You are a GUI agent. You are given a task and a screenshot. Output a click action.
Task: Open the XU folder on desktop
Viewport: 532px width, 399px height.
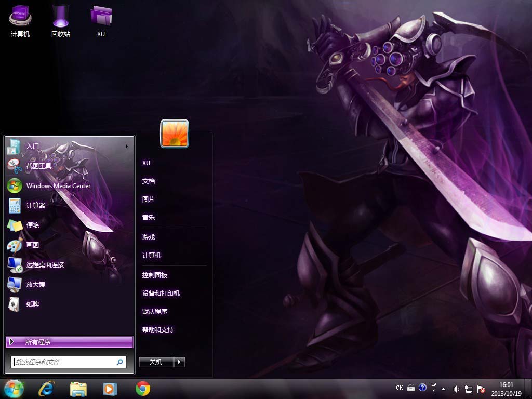pyautogui.click(x=101, y=18)
